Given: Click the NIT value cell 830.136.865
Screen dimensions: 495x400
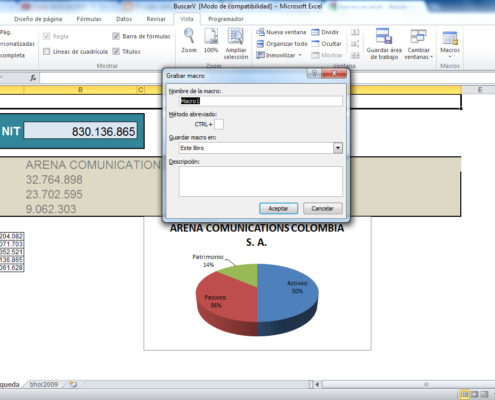Looking at the screenshot, I should click(80, 131).
